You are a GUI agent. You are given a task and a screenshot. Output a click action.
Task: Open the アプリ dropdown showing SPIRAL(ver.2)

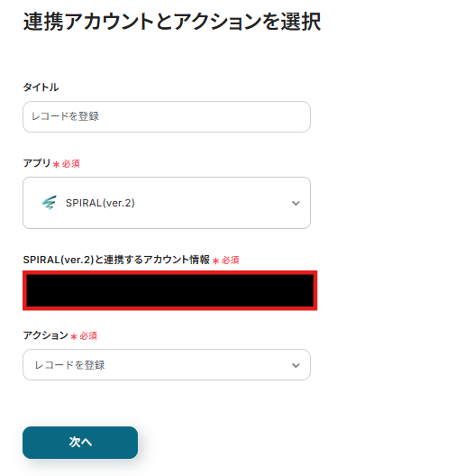tap(167, 203)
